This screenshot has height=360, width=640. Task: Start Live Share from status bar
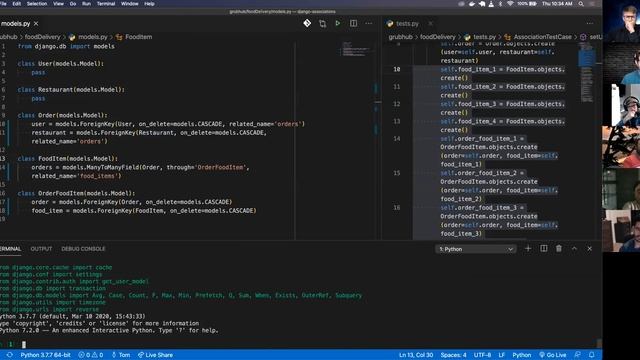(x=156, y=355)
